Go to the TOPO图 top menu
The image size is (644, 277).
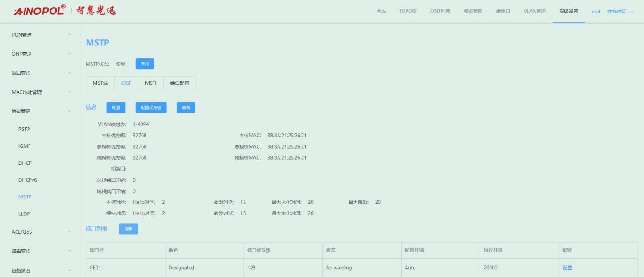(407, 12)
